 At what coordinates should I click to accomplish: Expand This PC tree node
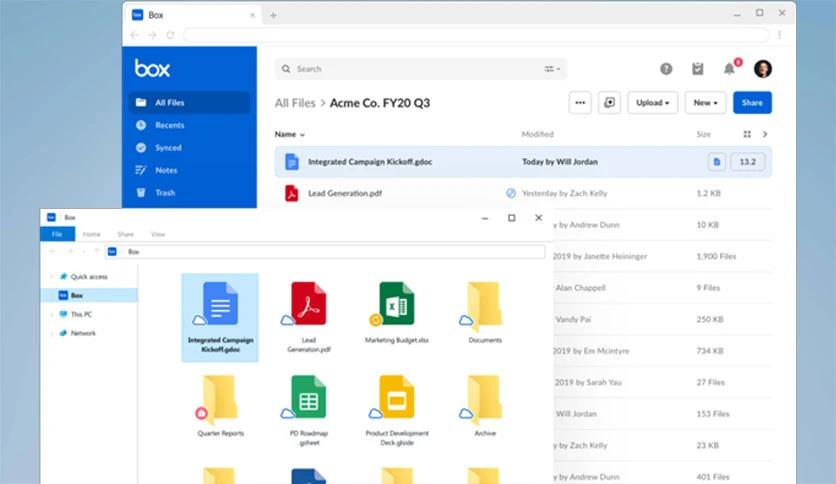point(52,314)
